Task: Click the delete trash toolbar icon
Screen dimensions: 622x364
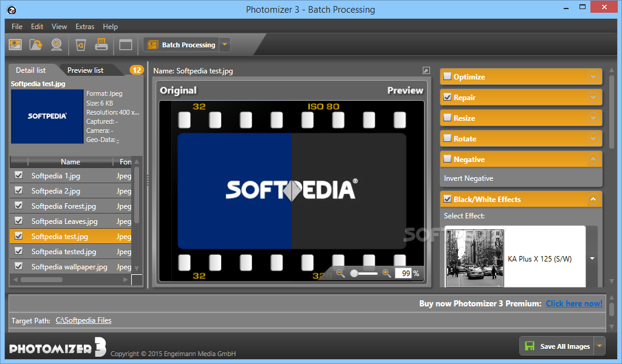Action: pyautogui.click(x=81, y=45)
